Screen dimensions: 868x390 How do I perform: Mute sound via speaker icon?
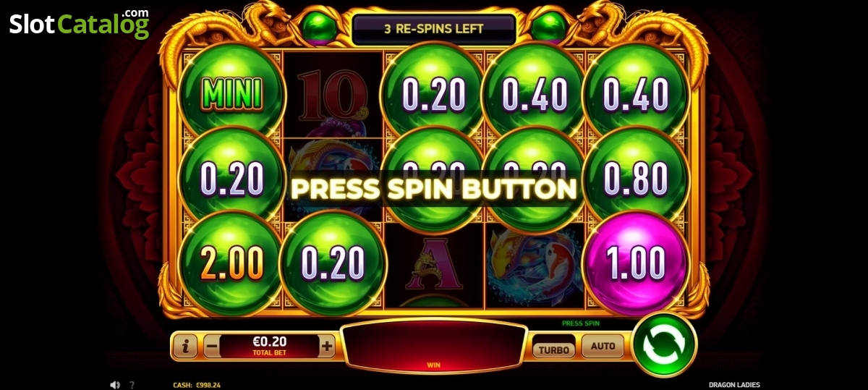click(x=115, y=385)
